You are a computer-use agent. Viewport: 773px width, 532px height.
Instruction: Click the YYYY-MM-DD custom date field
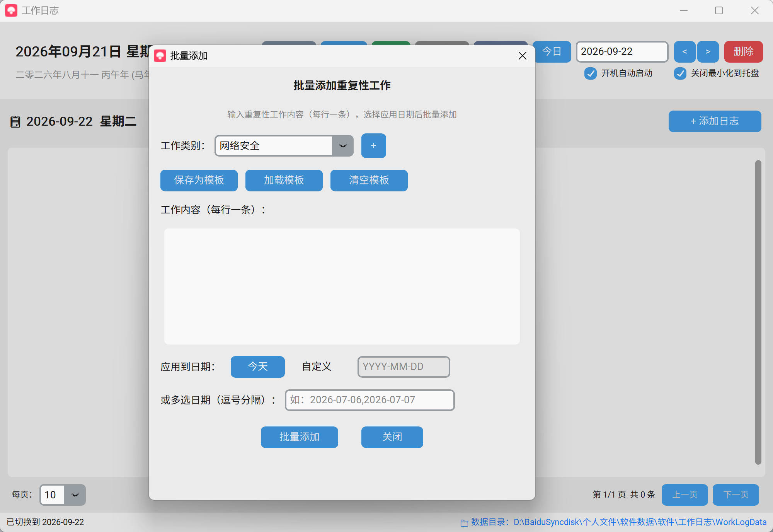404,367
